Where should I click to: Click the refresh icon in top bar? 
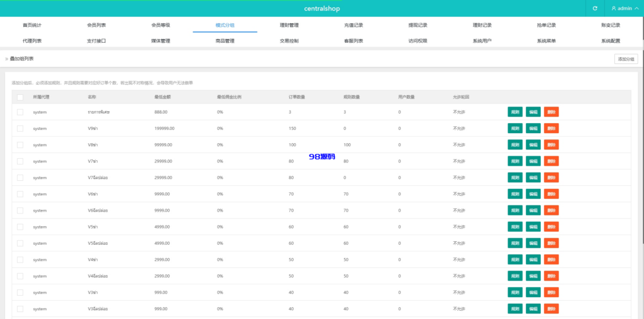point(595,9)
